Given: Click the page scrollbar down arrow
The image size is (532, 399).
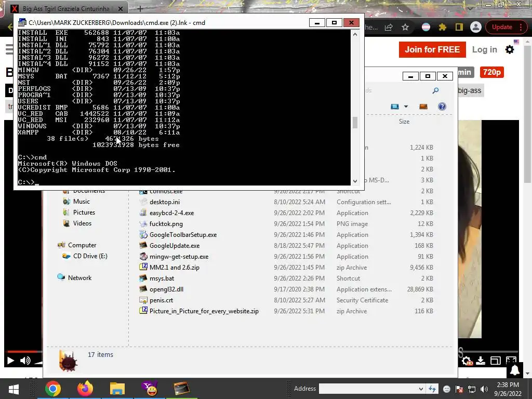Looking at the screenshot, I should pos(527,374).
